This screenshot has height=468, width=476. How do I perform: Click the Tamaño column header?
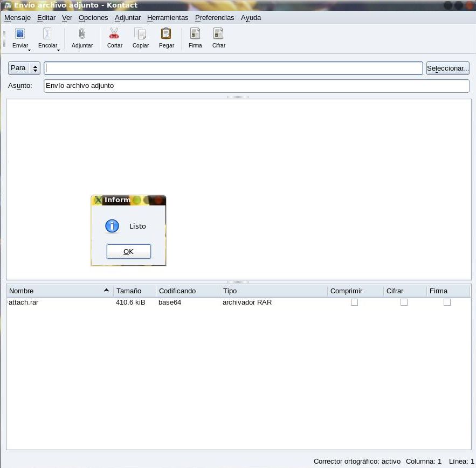point(134,291)
